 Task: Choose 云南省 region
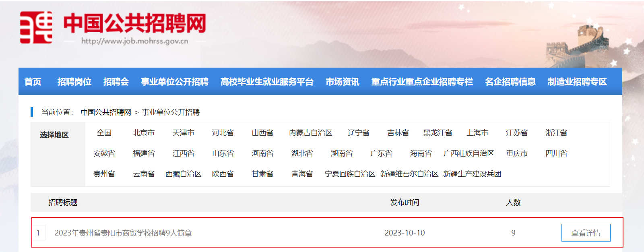coord(144,174)
